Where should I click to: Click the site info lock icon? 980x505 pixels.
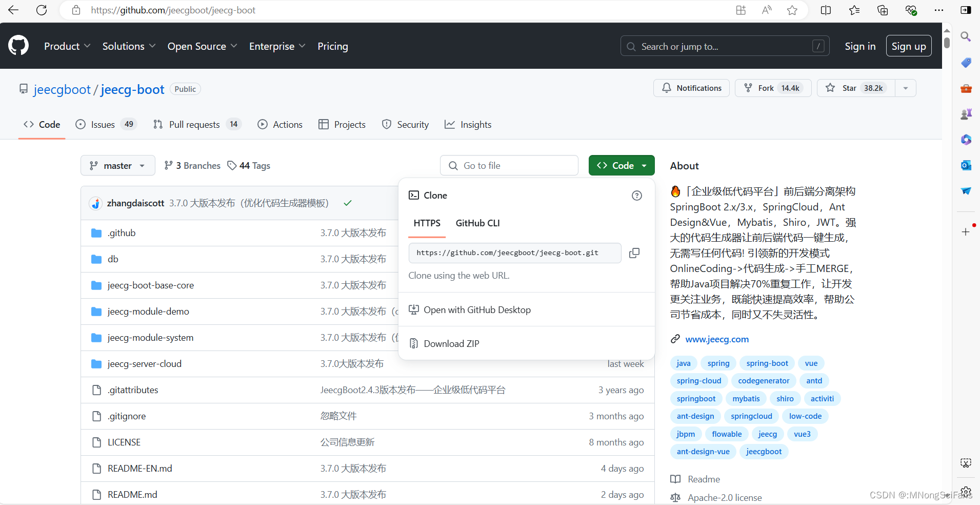pos(76,10)
